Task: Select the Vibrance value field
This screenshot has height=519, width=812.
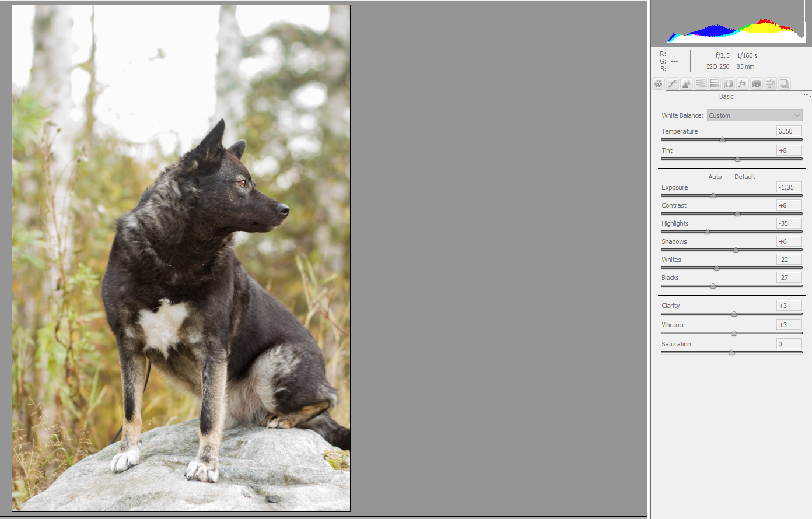Action: coord(789,325)
